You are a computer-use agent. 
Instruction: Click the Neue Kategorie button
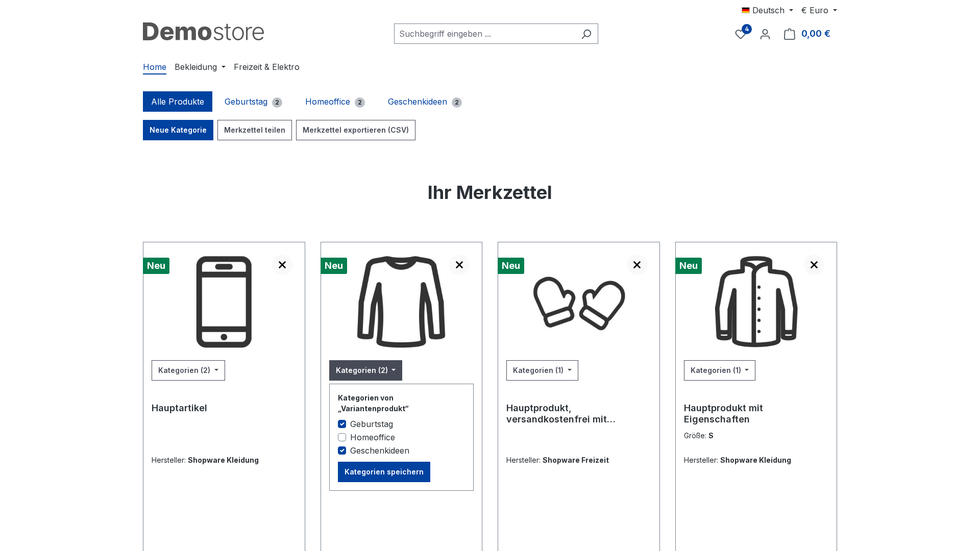178,130
